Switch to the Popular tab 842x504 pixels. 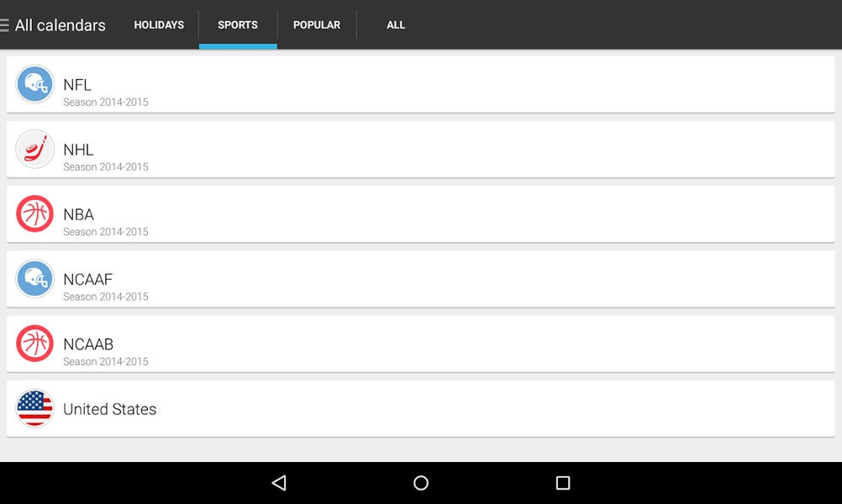pyautogui.click(x=317, y=24)
